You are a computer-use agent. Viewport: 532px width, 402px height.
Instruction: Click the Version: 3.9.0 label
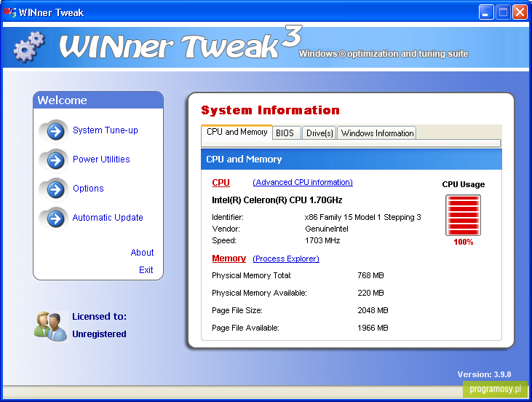pos(484,374)
